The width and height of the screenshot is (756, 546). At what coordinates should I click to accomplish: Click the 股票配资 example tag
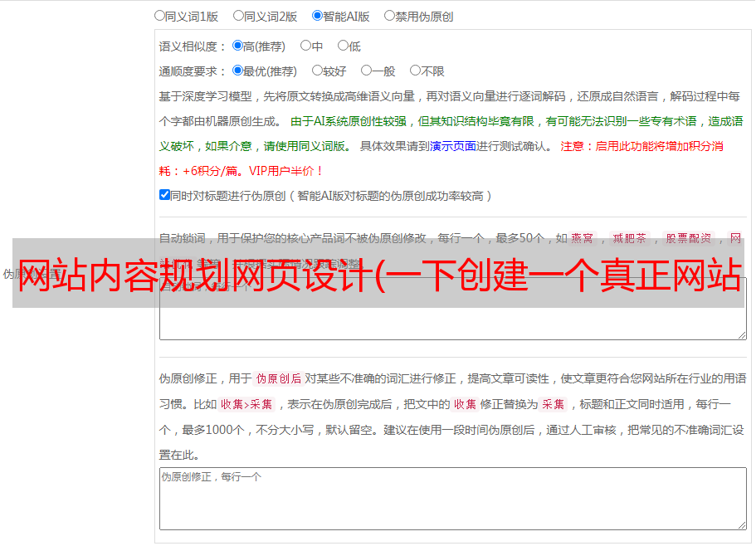(689, 238)
